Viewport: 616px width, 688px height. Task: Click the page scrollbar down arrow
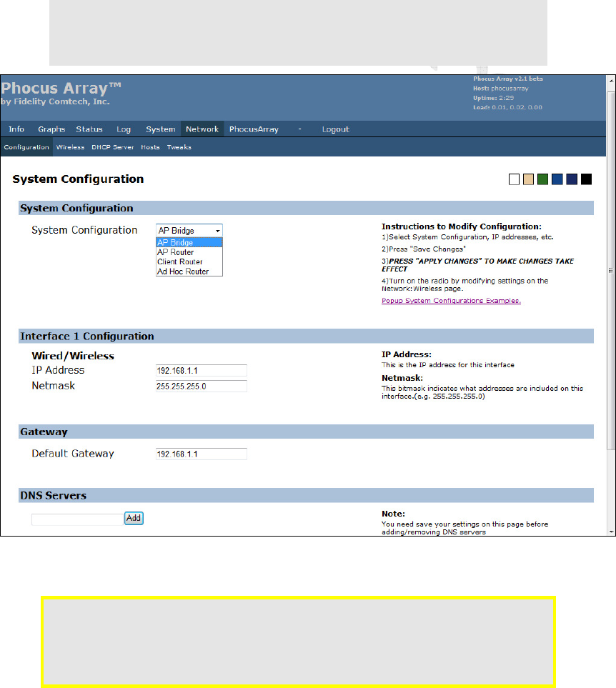click(x=611, y=532)
